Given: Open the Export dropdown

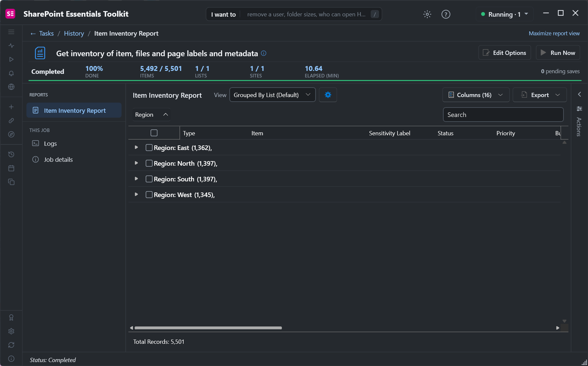Looking at the screenshot, I should (x=539, y=95).
